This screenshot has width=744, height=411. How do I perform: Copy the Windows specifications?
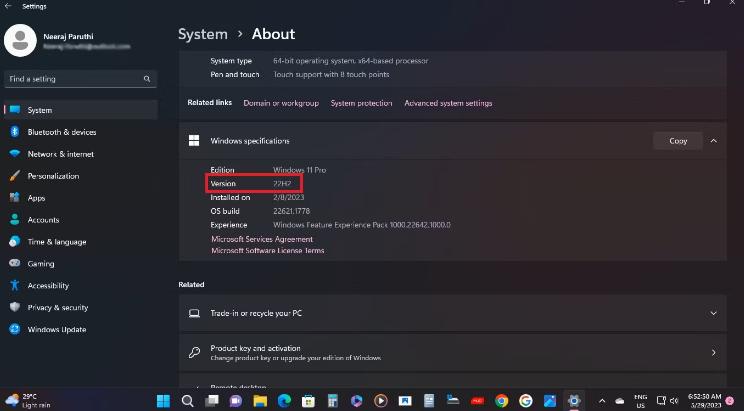678,141
